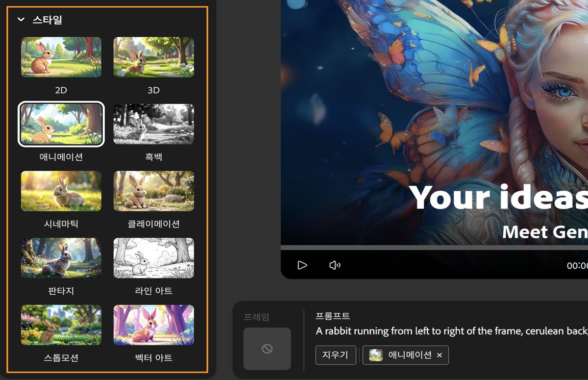Click the 프레임 label

tap(256, 317)
